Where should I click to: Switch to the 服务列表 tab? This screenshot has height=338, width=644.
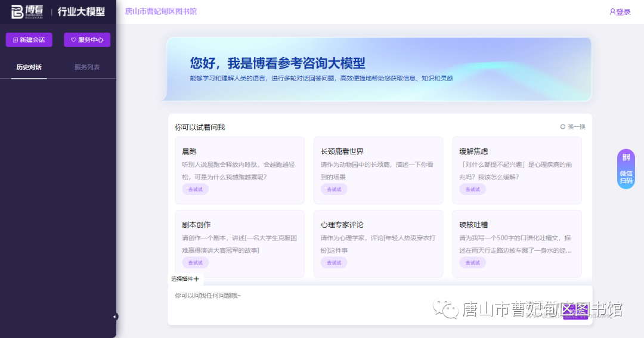tap(87, 67)
